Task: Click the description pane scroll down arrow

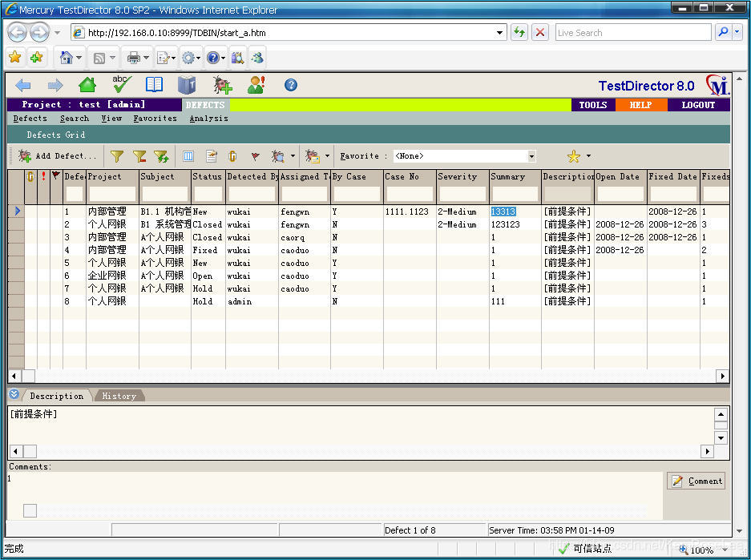Action: tap(721, 437)
